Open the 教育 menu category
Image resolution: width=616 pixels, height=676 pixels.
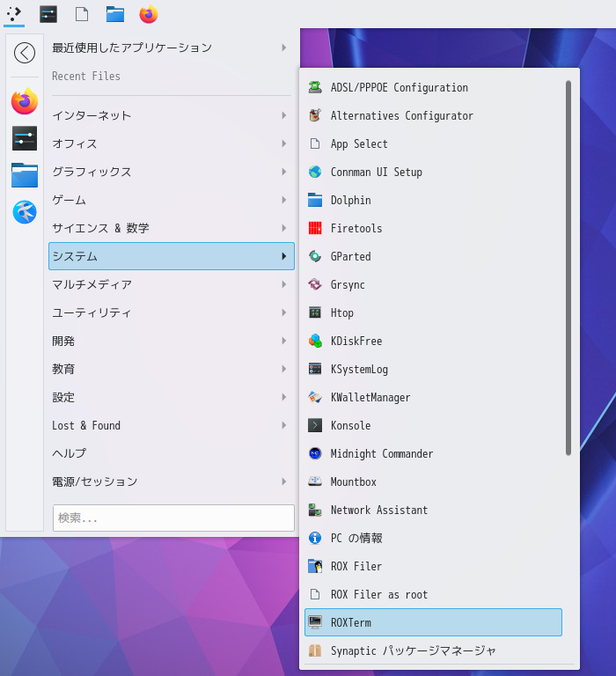coord(172,369)
